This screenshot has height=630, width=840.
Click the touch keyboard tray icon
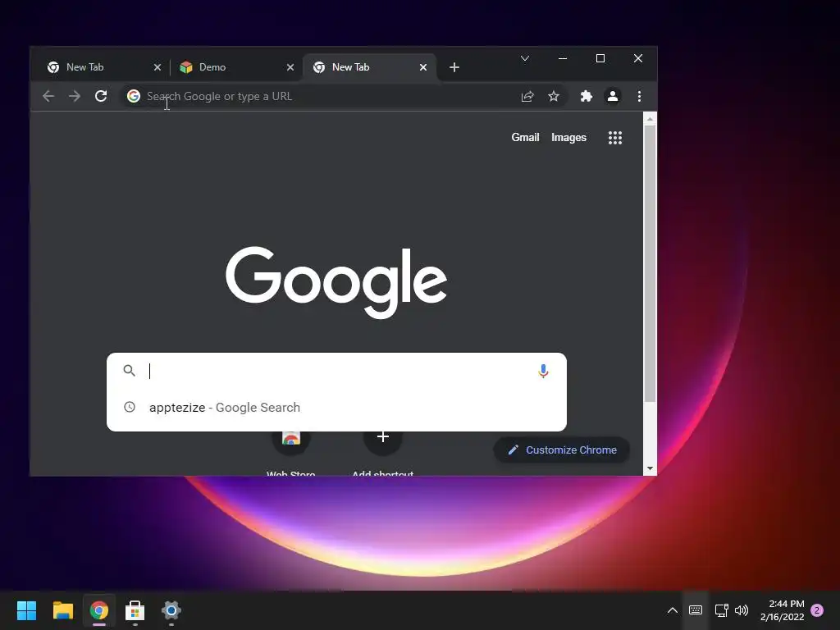[x=696, y=610]
